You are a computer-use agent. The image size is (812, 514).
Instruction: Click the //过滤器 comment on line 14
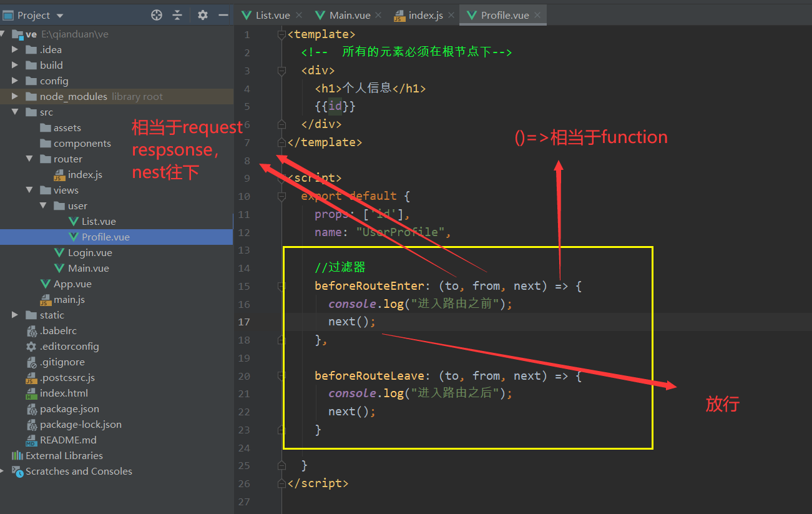[x=340, y=268]
